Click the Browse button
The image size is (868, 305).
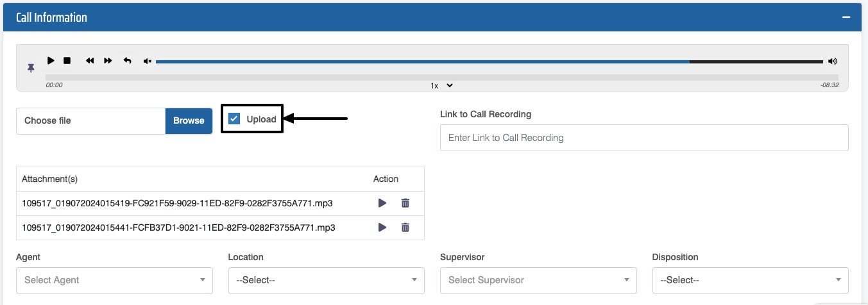189,120
